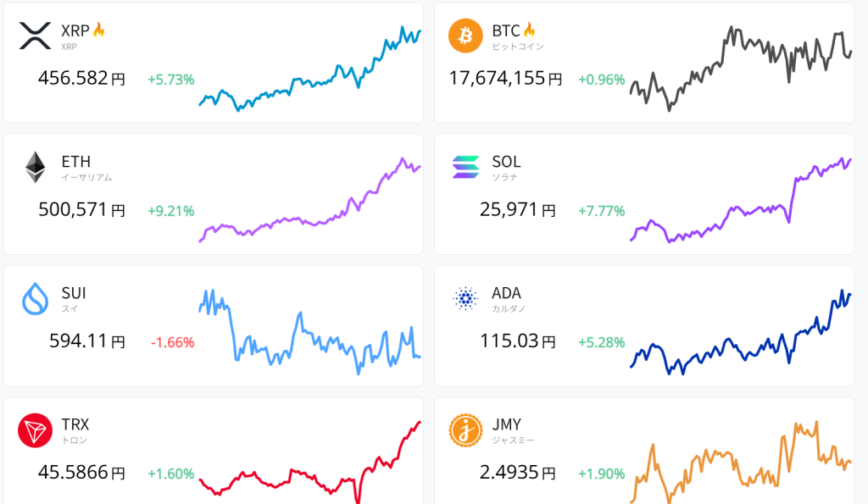868x504 pixels.
Task: Open the BTC gray price chart
Action: tap(741, 66)
